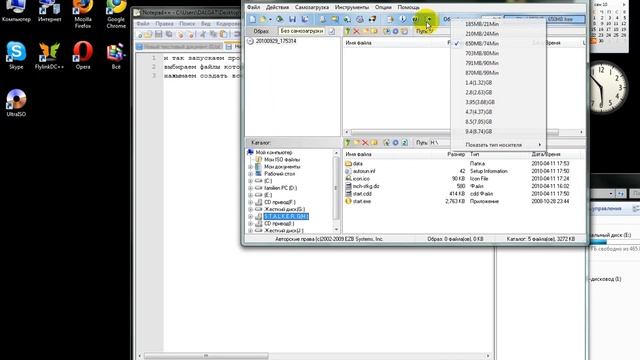This screenshot has height=360, width=640.
Task: Expand Рабочий стол tree node
Action: pyautogui.click(x=251, y=174)
